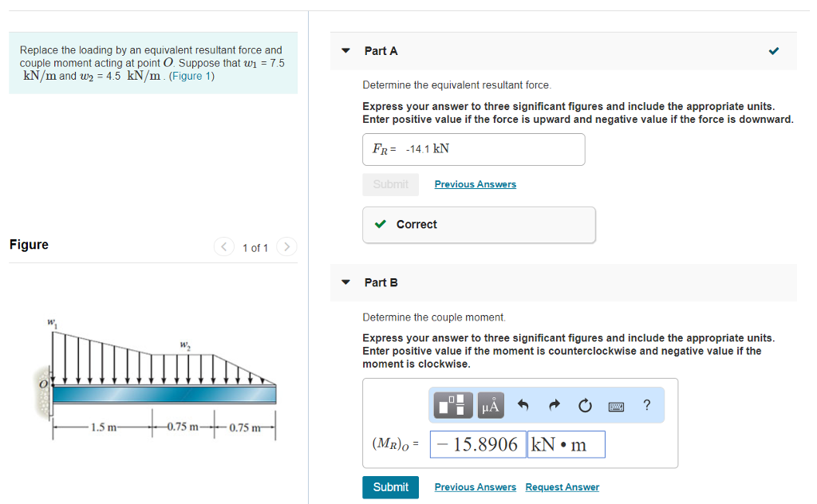Click the help question mark icon
The image size is (817, 504).
click(x=646, y=405)
